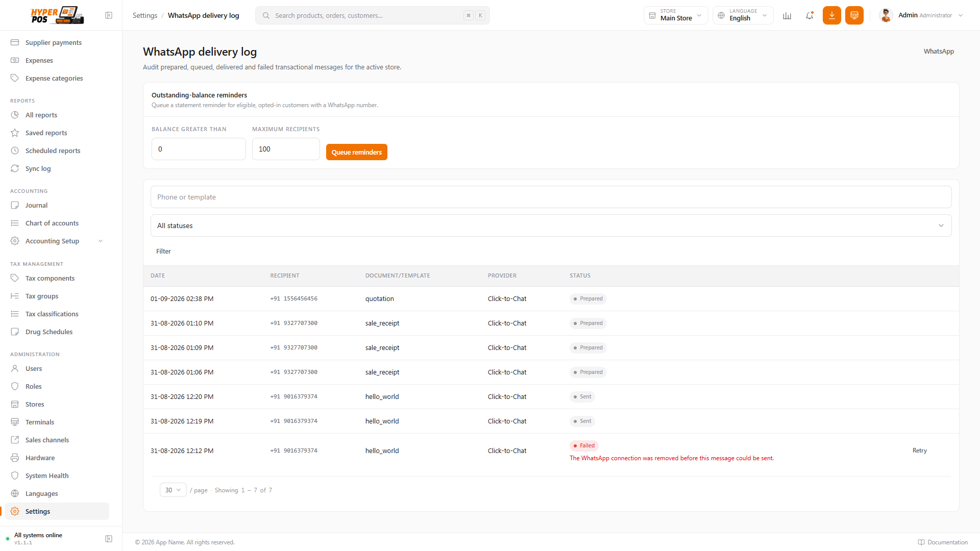This screenshot has height=551, width=980.
Task: Open the Language selector dropdown
Action: (x=743, y=15)
